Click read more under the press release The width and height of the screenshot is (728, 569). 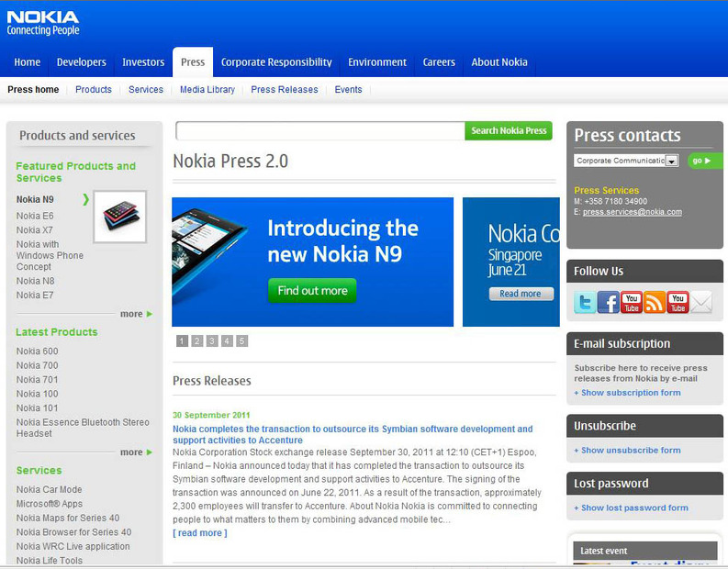click(199, 533)
